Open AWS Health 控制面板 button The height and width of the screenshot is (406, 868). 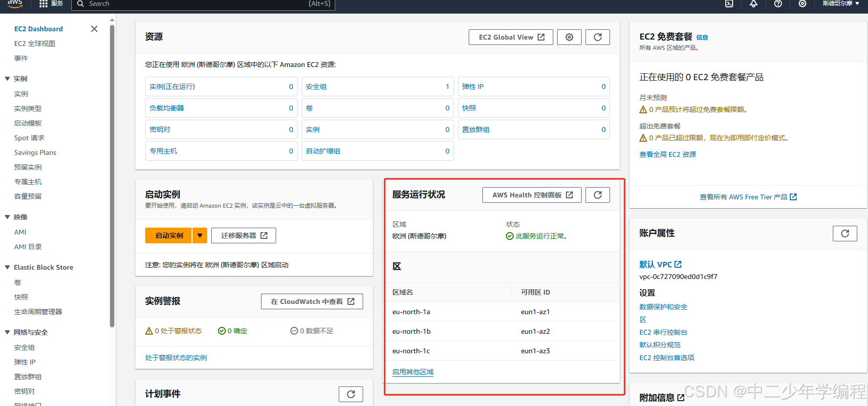point(532,195)
